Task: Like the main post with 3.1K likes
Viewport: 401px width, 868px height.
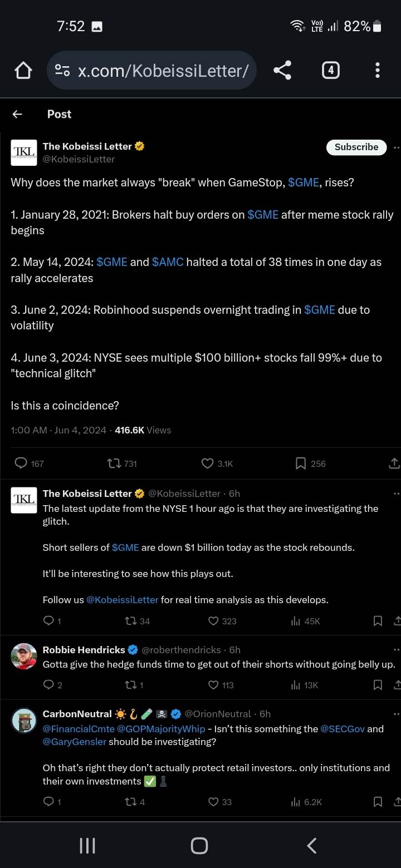Action: coord(208,463)
